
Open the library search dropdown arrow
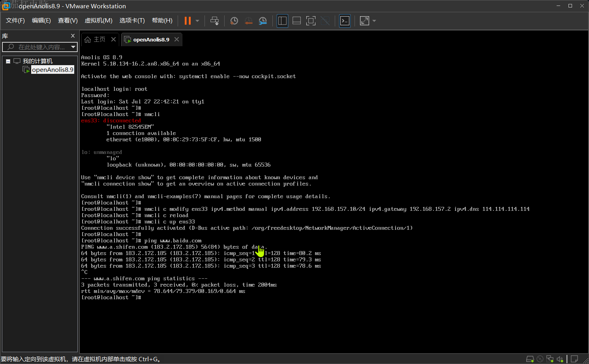coord(73,47)
